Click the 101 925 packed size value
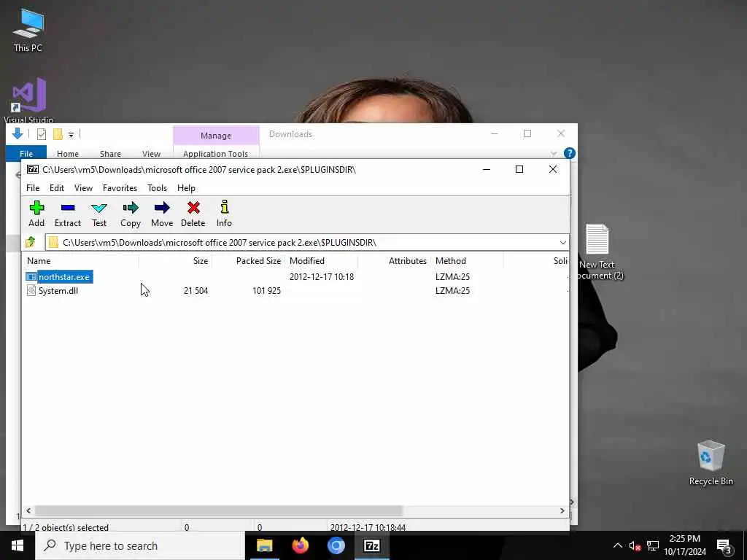The height and width of the screenshot is (560, 747). pyautogui.click(x=266, y=290)
